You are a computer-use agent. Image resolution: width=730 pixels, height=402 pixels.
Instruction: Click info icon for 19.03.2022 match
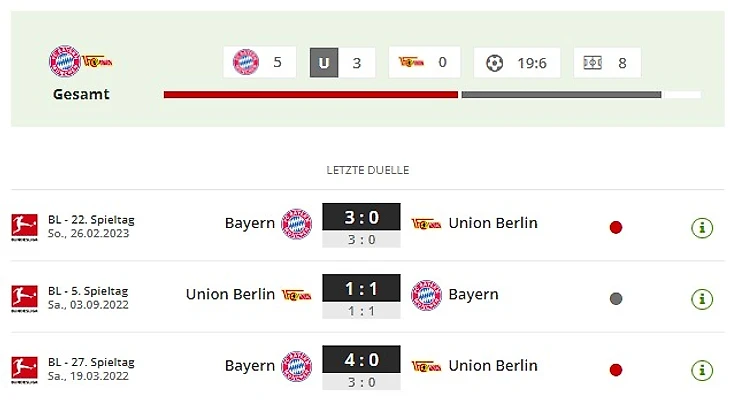702,370
